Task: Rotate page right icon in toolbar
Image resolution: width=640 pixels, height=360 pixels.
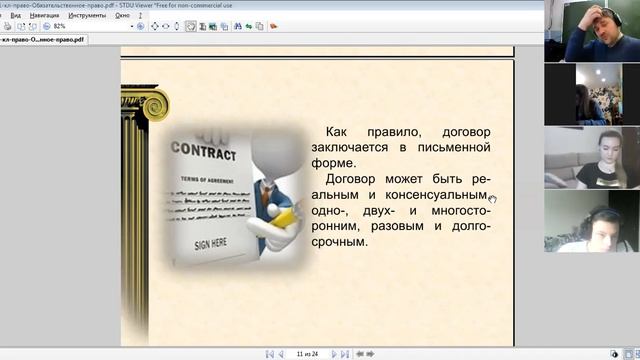Action: (33, 27)
